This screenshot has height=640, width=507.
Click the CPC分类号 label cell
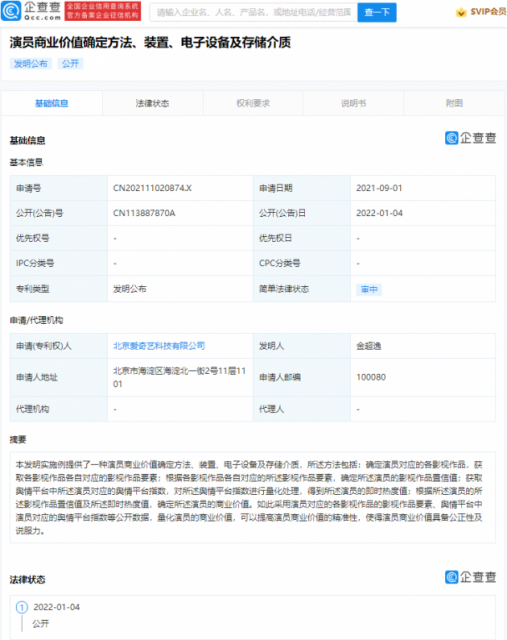pos(302,263)
